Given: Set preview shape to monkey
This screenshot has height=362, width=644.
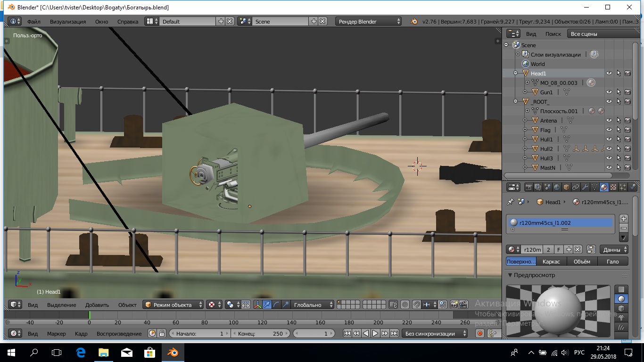Looking at the screenshot, I should point(621,318).
